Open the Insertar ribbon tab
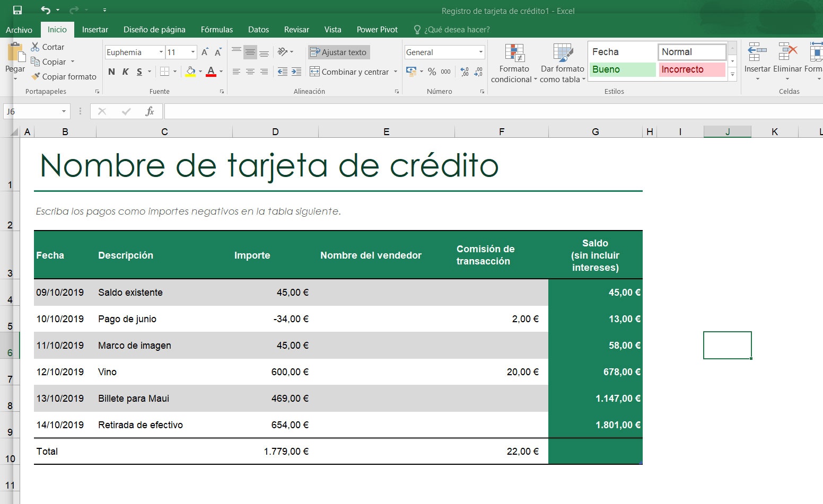 click(95, 30)
